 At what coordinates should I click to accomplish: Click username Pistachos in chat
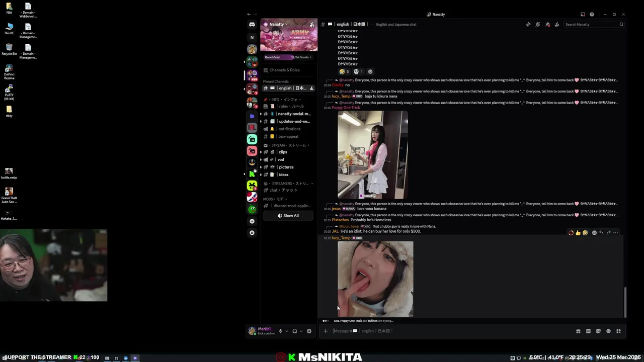pos(340,220)
